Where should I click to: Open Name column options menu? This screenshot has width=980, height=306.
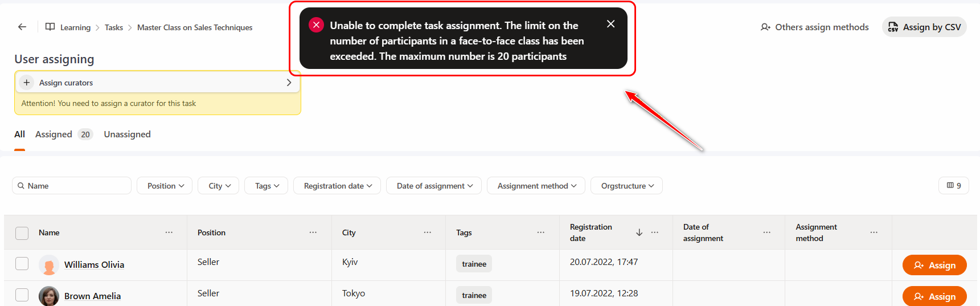click(169, 232)
